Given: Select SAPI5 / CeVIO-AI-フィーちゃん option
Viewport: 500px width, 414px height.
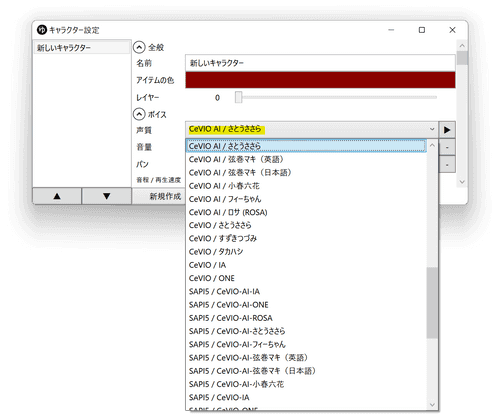Looking at the screenshot, I should point(306,344).
